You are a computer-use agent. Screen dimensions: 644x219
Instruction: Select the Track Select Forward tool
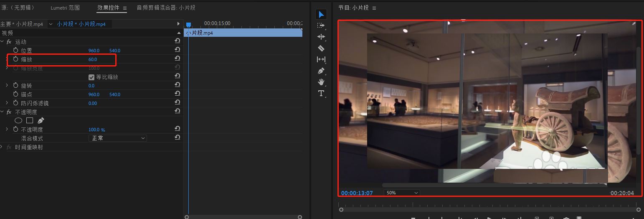tap(321, 25)
